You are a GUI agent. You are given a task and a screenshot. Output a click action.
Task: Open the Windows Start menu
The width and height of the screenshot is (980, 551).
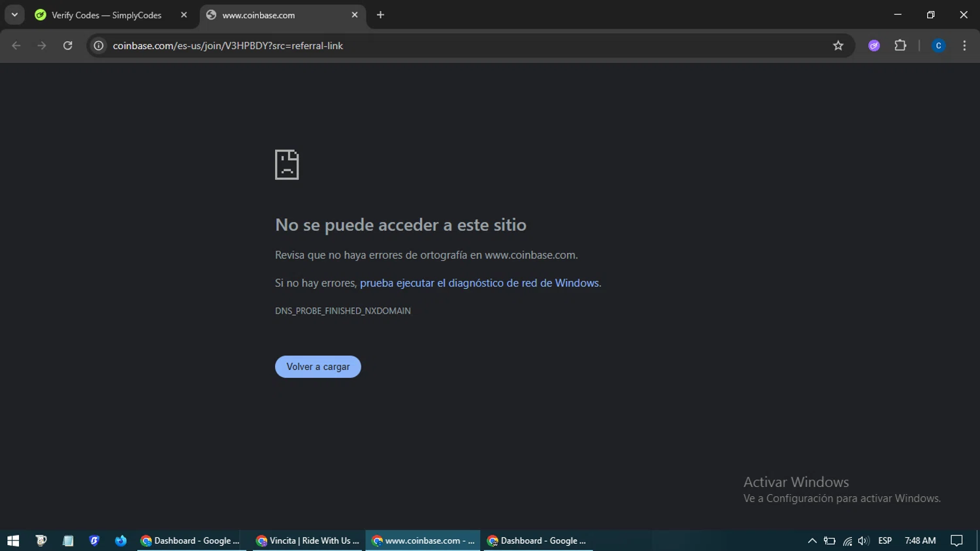coord(13,541)
